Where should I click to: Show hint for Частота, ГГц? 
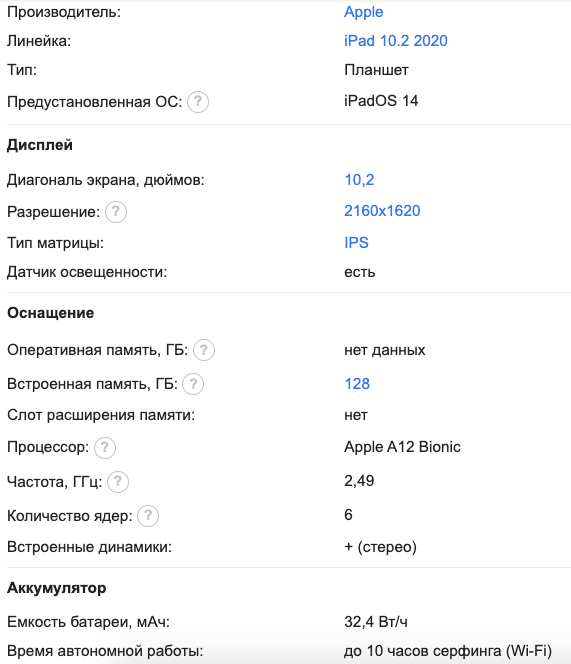point(118,482)
